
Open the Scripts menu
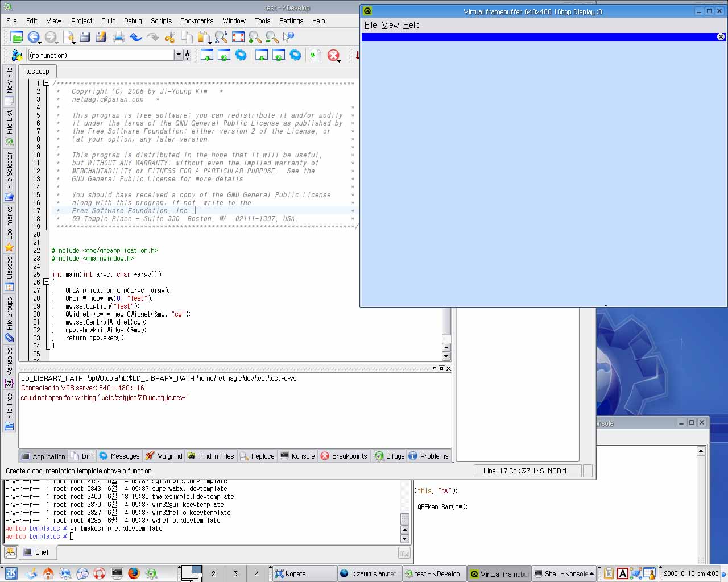tap(161, 21)
